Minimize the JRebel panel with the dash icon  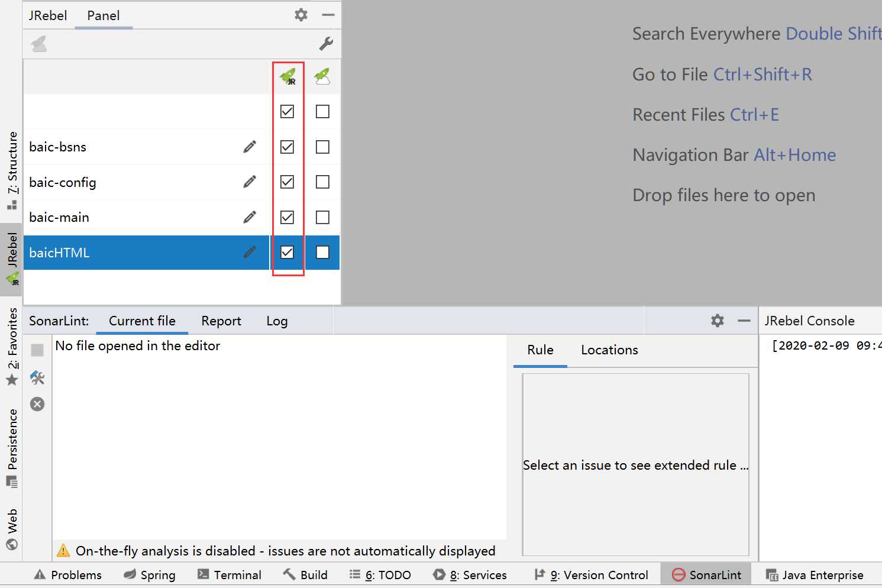click(328, 15)
